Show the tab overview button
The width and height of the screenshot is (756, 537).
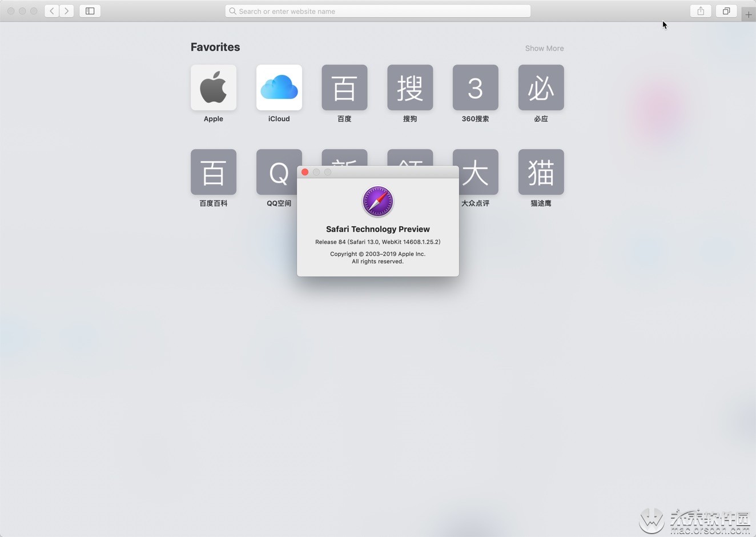726,11
